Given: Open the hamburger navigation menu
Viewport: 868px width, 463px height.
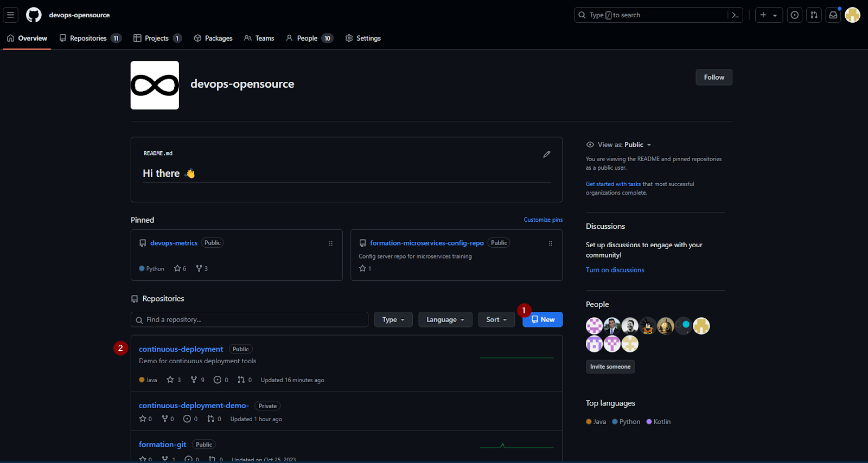Looking at the screenshot, I should click(x=10, y=15).
